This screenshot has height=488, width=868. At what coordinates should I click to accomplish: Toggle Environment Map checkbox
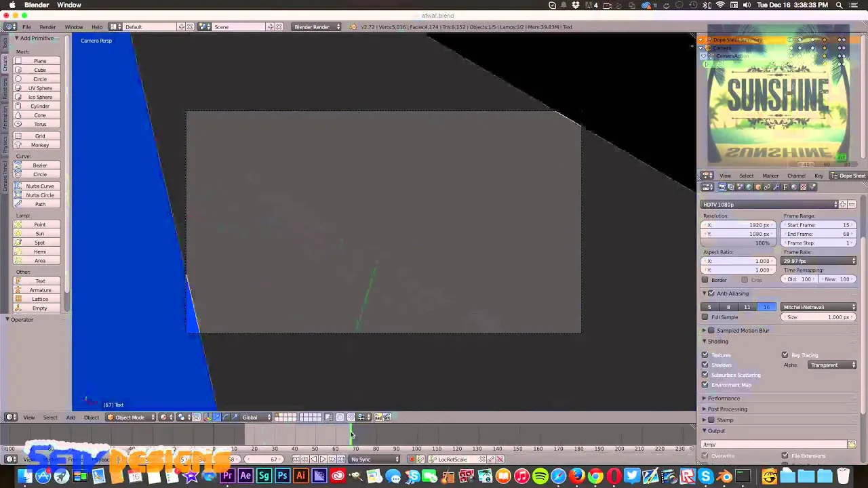tap(705, 385)
